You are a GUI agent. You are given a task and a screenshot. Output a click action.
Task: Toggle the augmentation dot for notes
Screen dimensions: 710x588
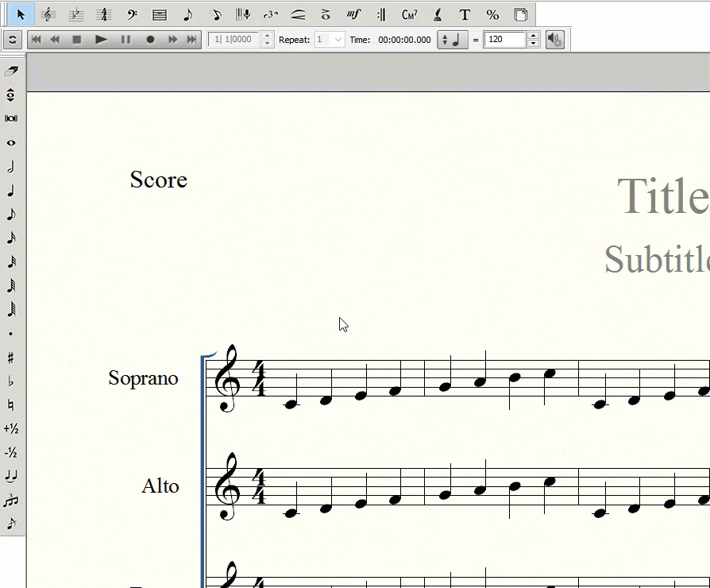[11, 334]
